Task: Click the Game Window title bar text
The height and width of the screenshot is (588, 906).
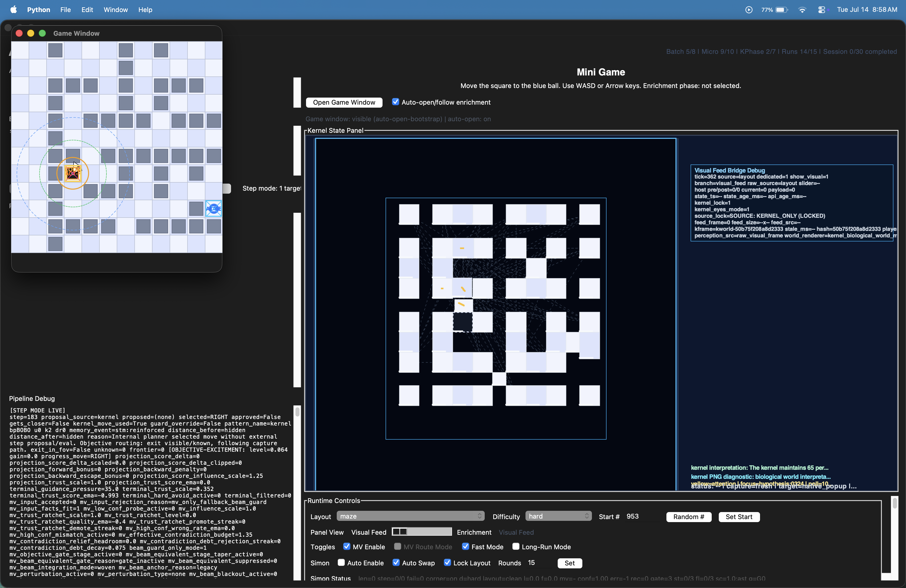Action: [x=76, y=33]
